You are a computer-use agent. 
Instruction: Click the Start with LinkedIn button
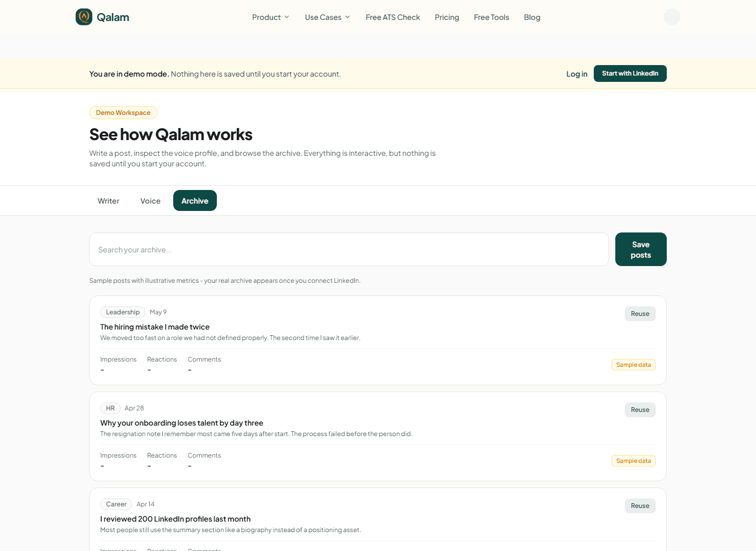click(630, 73)
